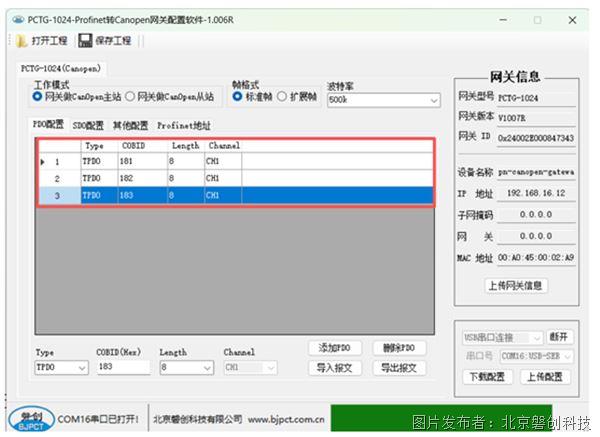Click the 导出报文 button
Screen dimensions: 600x437
pyautogui.click(x=399, y=368)
